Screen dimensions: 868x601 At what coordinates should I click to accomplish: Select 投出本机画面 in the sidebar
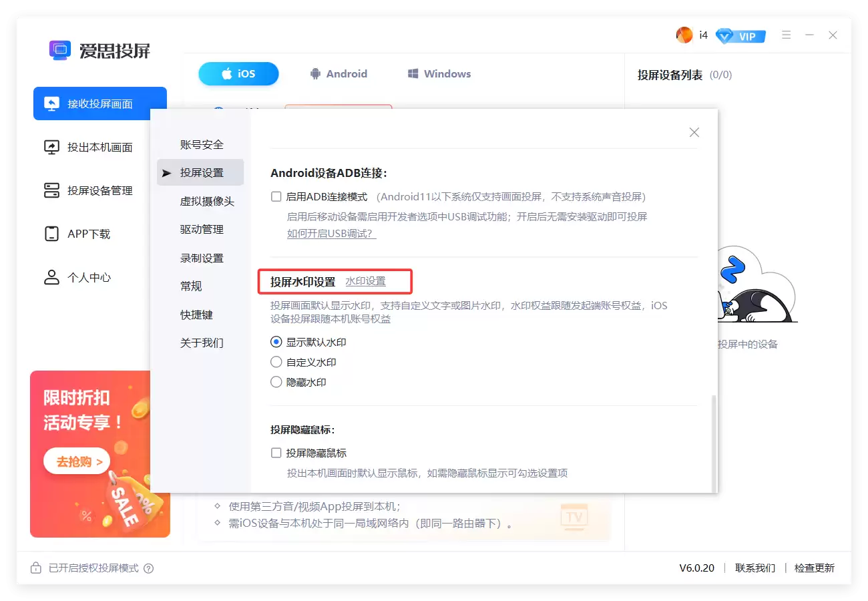tap(93, 147)
